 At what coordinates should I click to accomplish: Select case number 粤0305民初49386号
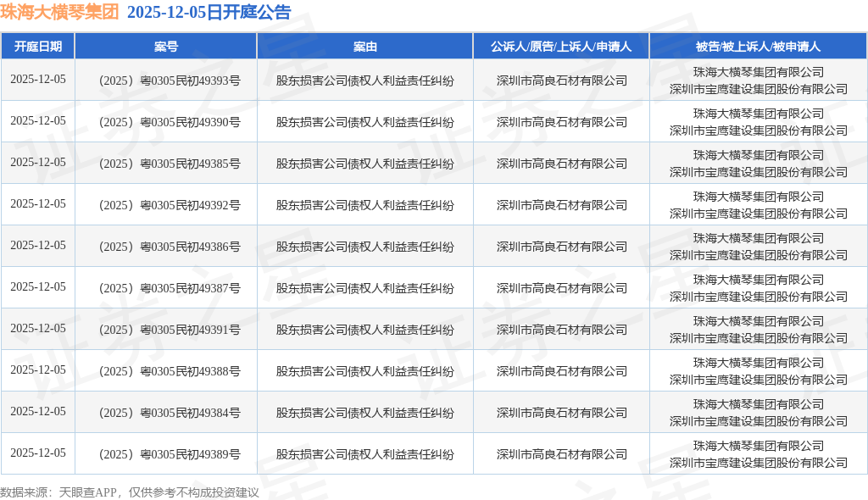point(170,247)
